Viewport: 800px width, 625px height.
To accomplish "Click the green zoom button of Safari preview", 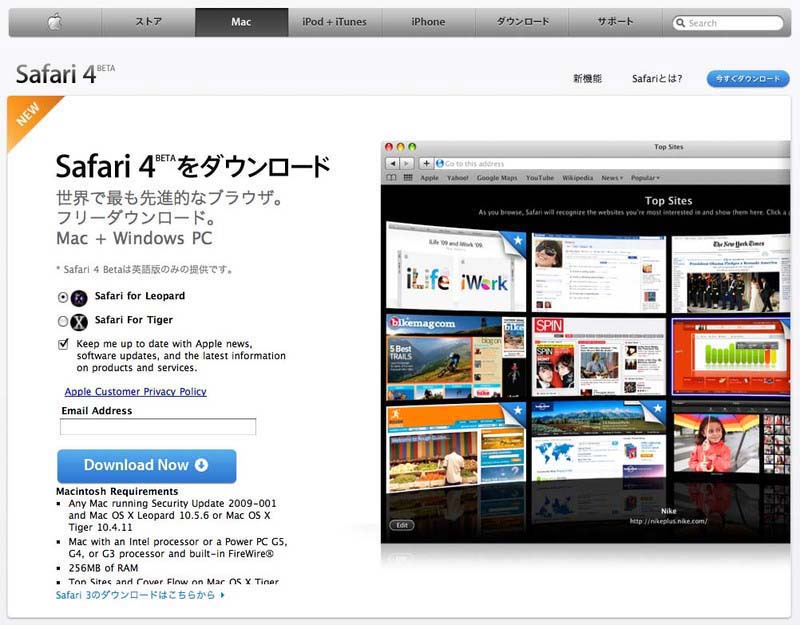I will pos(412,147).
